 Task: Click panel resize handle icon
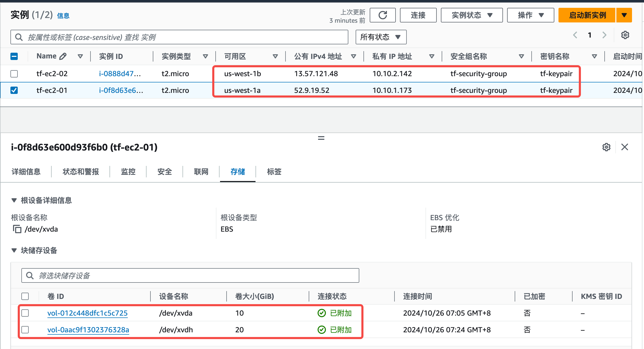(x=321, y=138)
